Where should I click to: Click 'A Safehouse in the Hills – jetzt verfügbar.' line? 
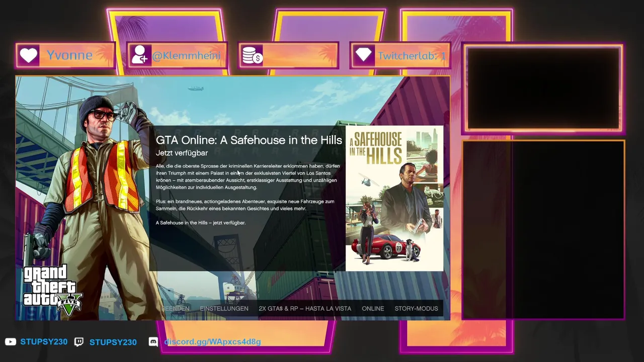click(201, 223)
